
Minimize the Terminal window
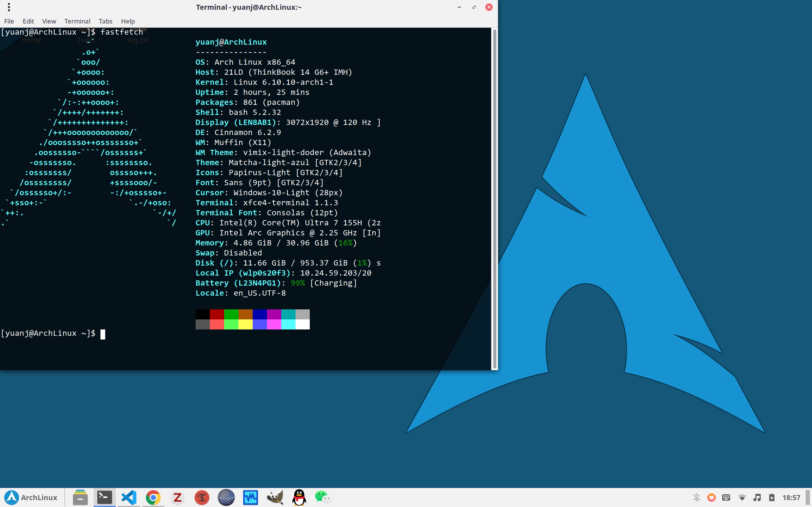(x=459, y=7)
